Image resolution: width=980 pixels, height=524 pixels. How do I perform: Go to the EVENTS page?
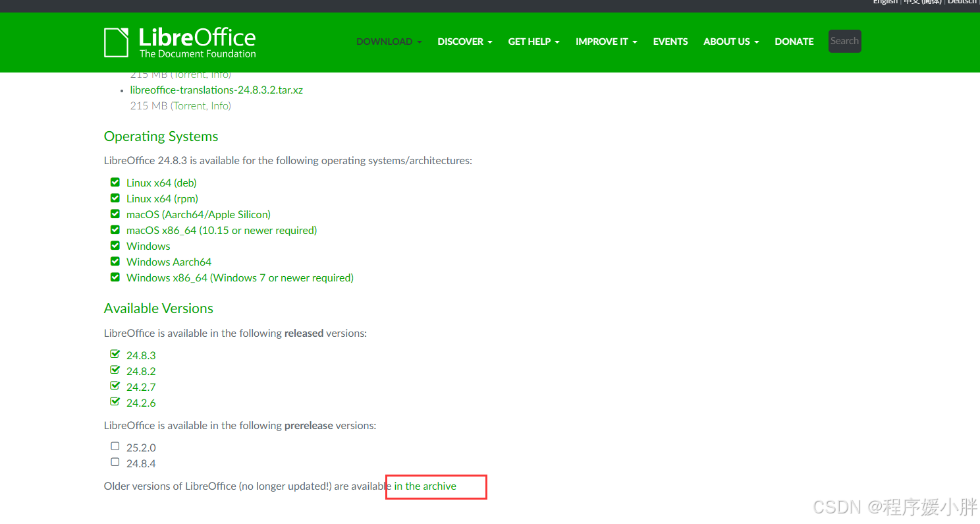point(670,42)
